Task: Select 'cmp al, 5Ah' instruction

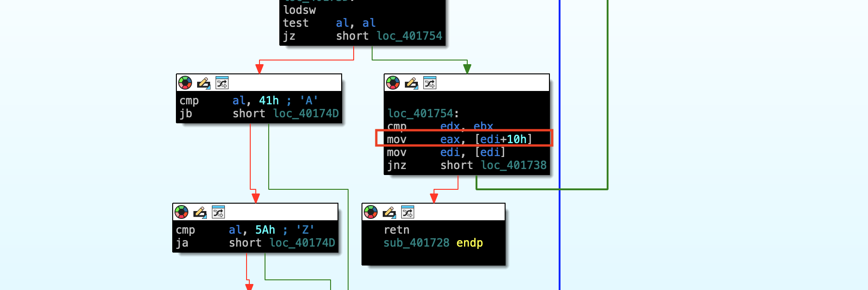Action: pyautogui.click(x=245, y=230)
